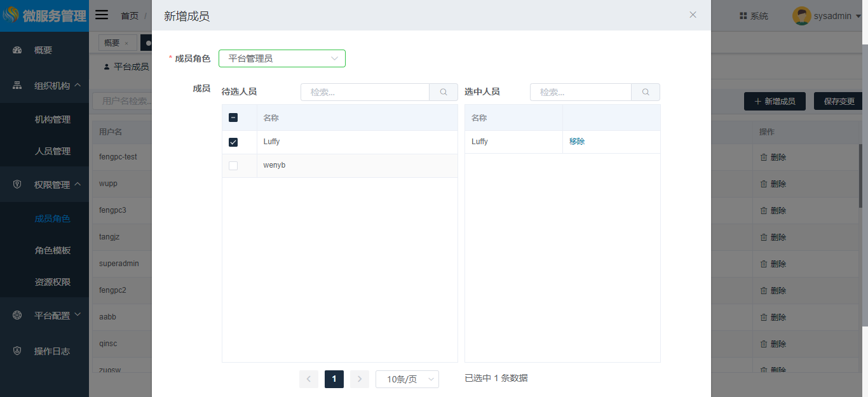This screenshot has width=868, height=397.
Task: Click the sysadmin user avatar
Action: click(x=801, y=16)
